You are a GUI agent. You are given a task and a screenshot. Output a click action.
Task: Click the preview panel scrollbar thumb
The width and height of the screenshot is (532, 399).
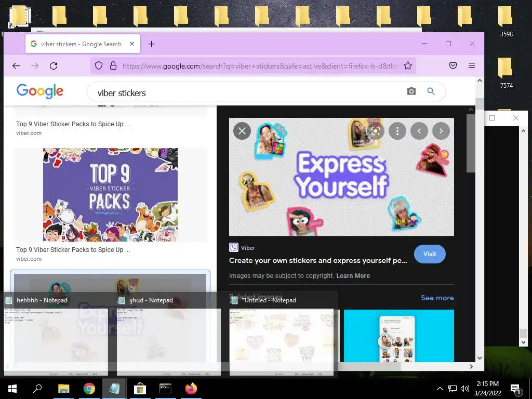471,143
